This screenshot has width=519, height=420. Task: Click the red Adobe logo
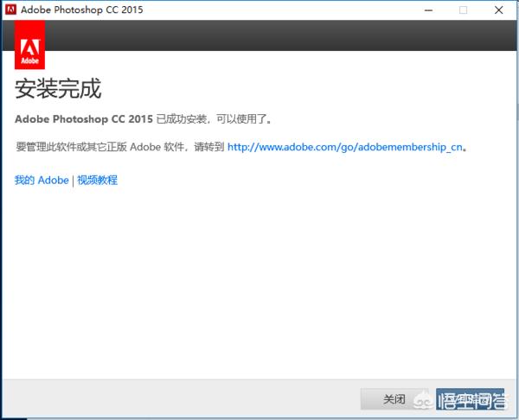pyautogui.click(x=29, y=45)
